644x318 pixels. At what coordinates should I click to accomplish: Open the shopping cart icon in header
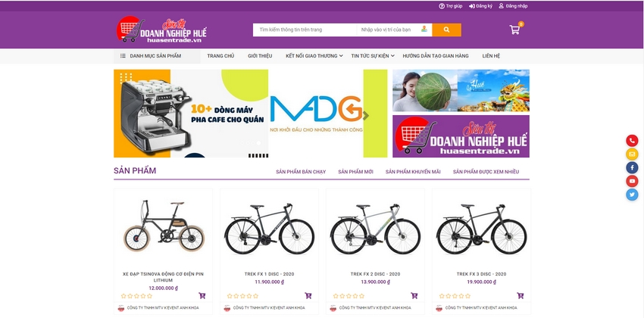point(514,30)
